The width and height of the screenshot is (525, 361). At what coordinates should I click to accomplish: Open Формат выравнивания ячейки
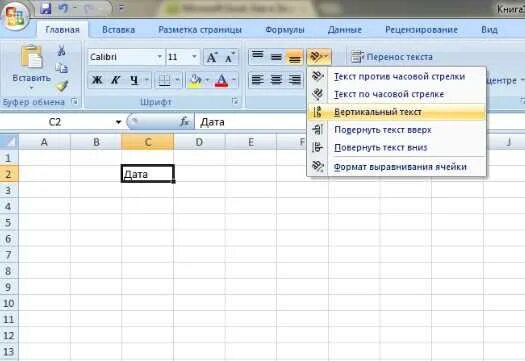click(x=396, y=166)
